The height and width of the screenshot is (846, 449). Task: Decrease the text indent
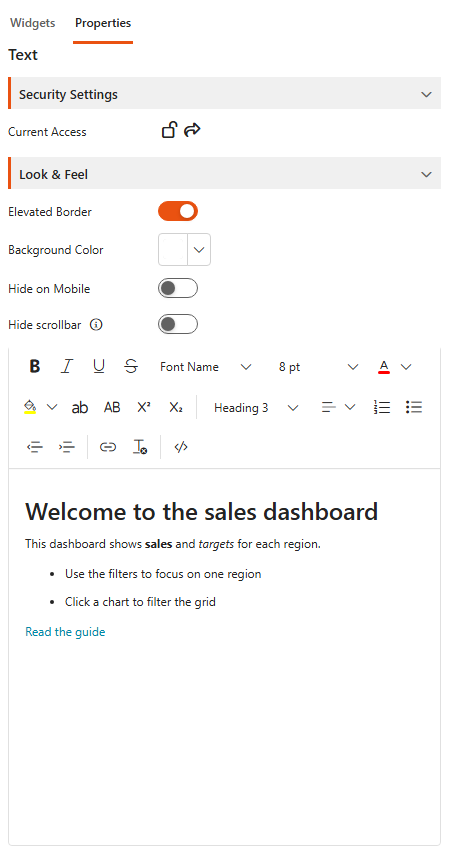click(x=35, y=447)
